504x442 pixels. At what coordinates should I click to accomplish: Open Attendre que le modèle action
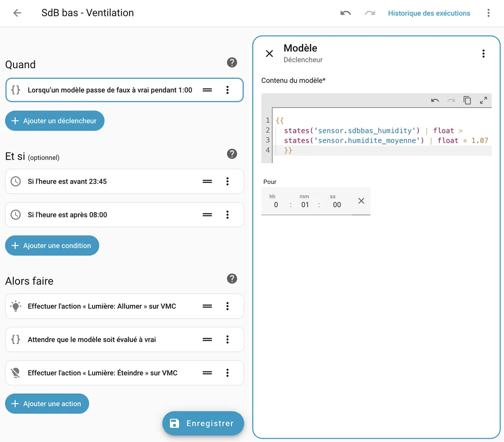(x=124, y=339)
